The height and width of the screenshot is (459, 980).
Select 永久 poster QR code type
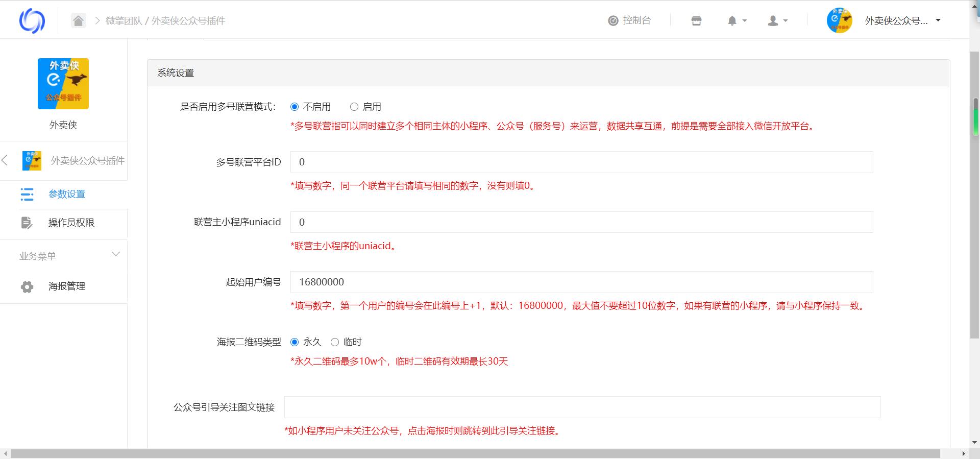[295, 342]
